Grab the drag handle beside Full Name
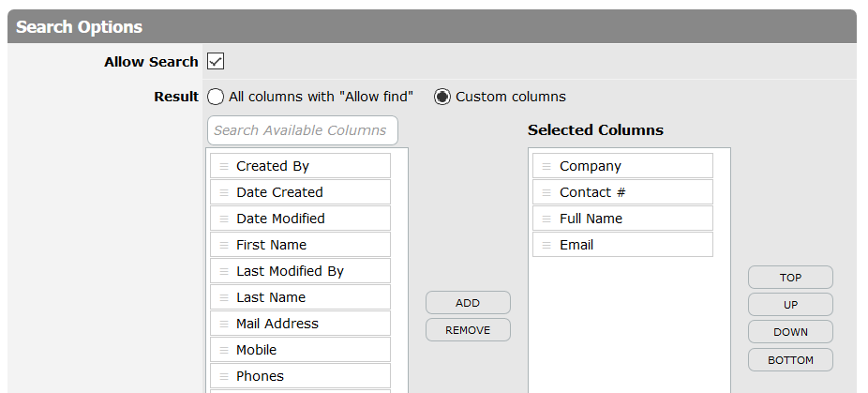Image resolution: width=868 pixels, height=393 pixels. point(546,219)
